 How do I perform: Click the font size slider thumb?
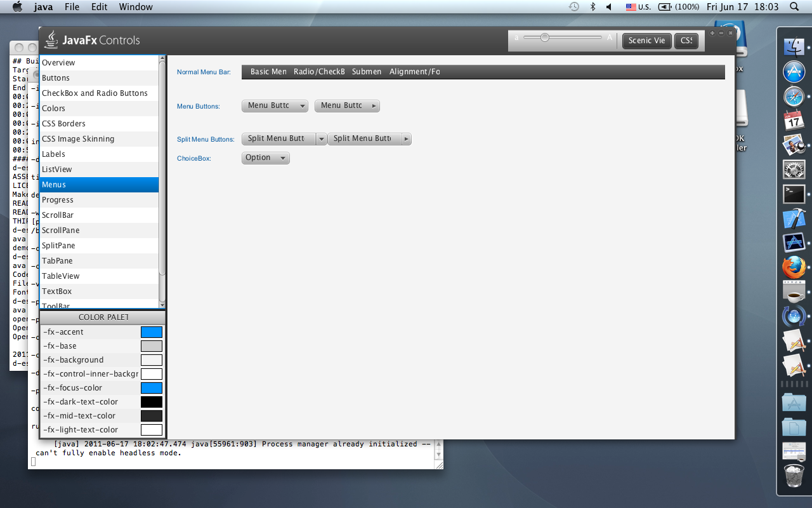(x=545, y=37)
